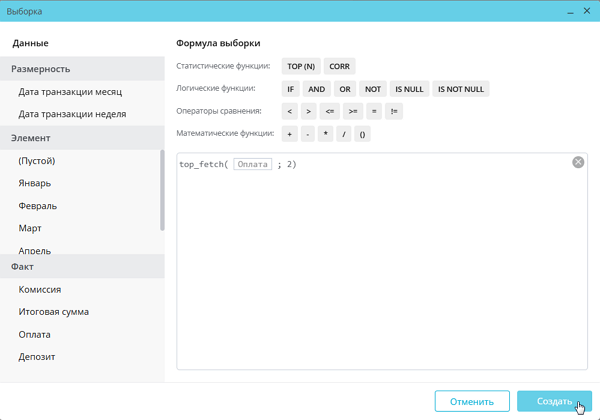Image resolution: width=600 pixels, height=420 pixels.
Task: Add the less-than-or-equal comparison operator
Action: coord(330,111)
